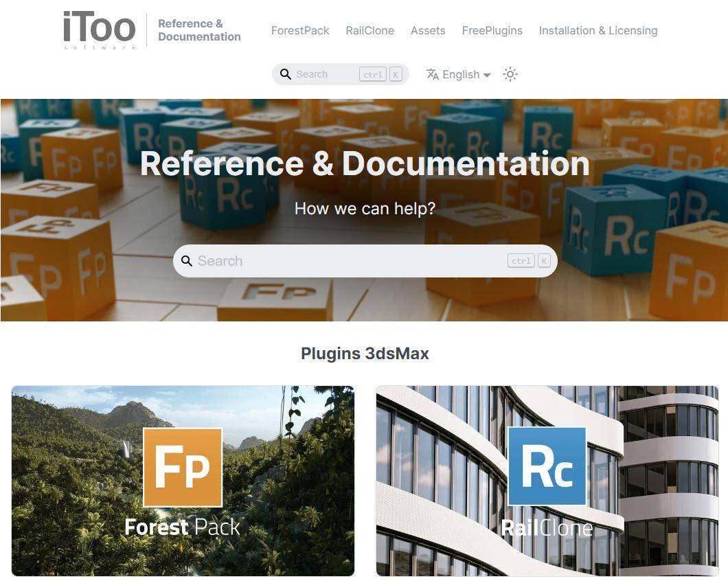The image size is (728, 581).
Task: Click the magnifier icon in the header search
Action: click(286, 74)
